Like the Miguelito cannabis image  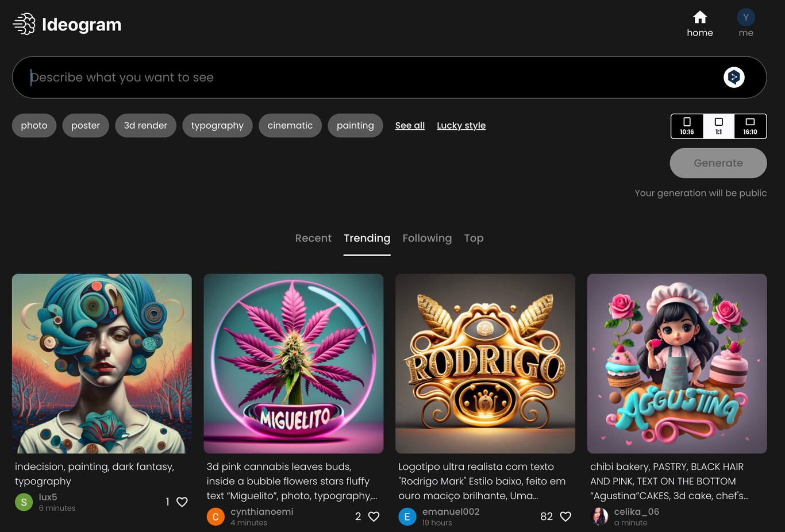(x=374, y=516)
